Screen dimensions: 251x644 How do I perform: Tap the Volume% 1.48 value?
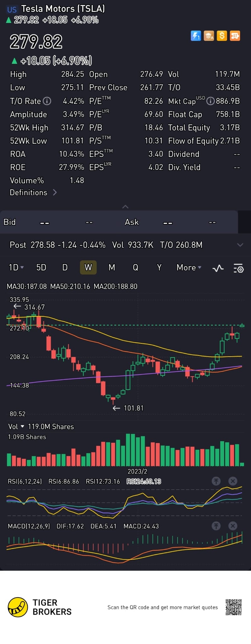tap(77, 180)
